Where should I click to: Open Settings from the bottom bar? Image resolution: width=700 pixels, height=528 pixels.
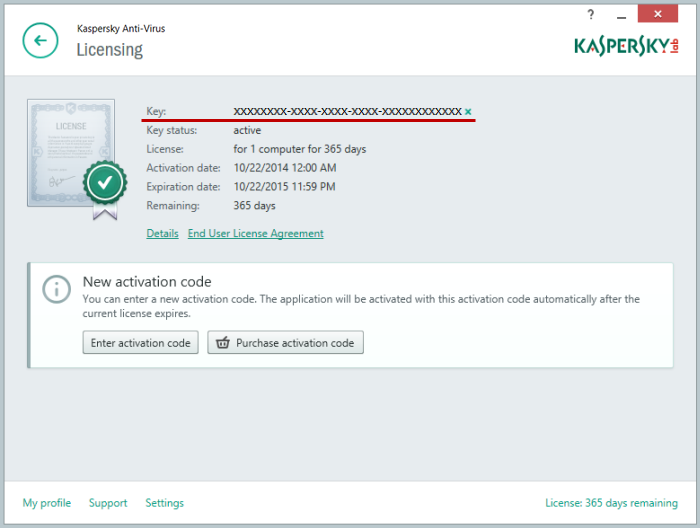click(164, 503)
